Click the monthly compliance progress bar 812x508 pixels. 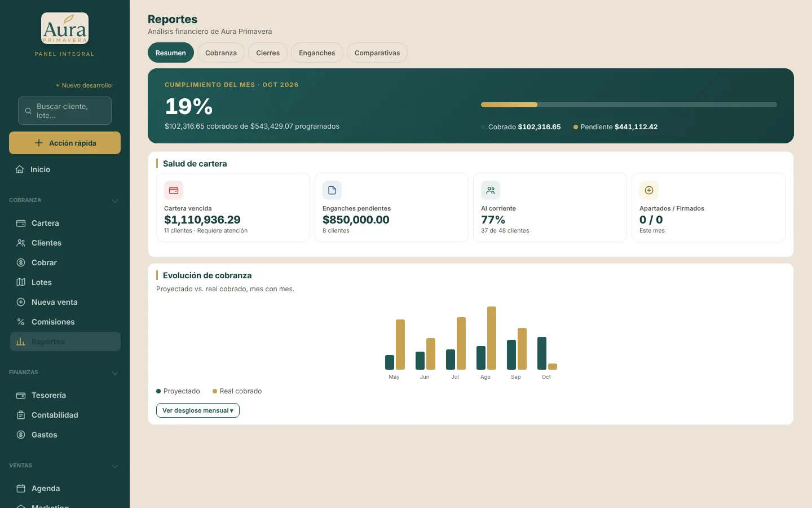[629, 105]
